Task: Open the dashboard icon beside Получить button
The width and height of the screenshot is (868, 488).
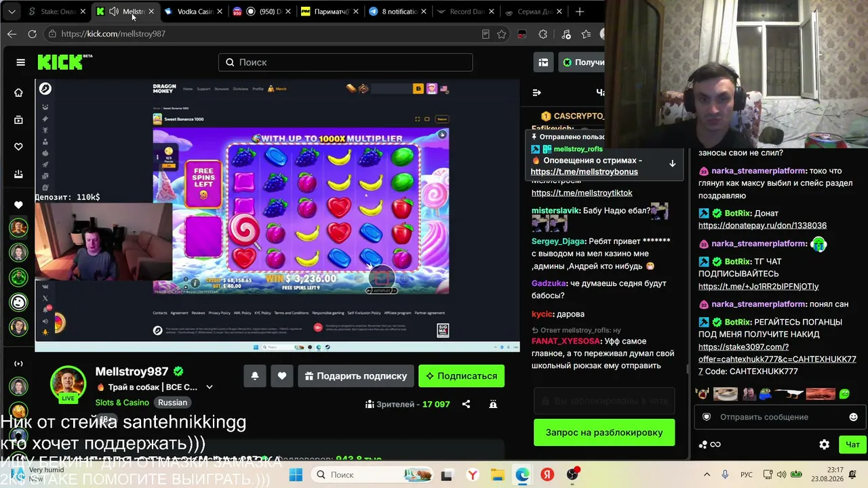Action: click(543, 62)
